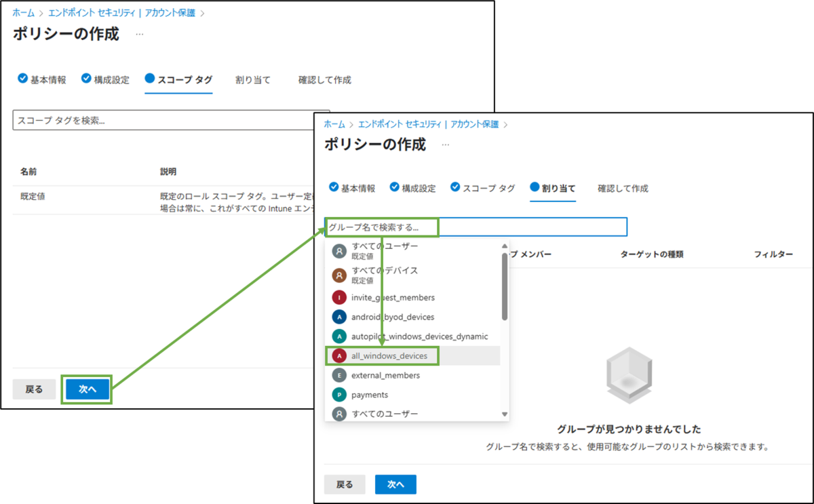Click the external_members avatar icon

coord(339,375)
